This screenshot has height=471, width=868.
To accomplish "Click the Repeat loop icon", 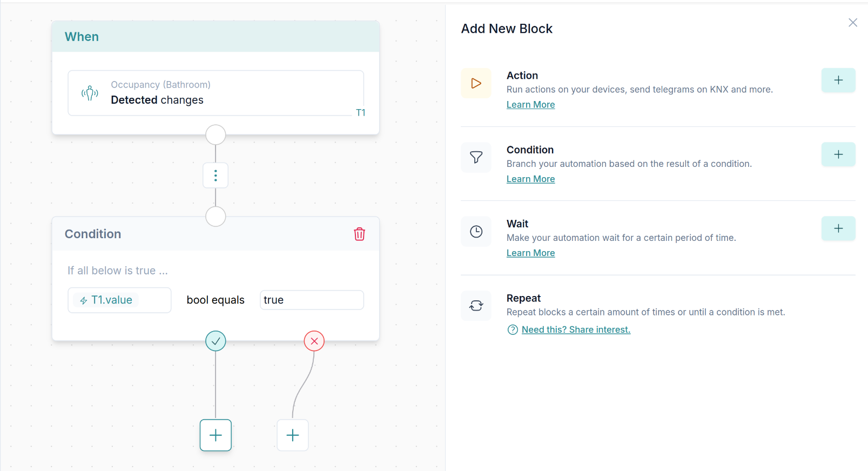I will tap(476, 306).
